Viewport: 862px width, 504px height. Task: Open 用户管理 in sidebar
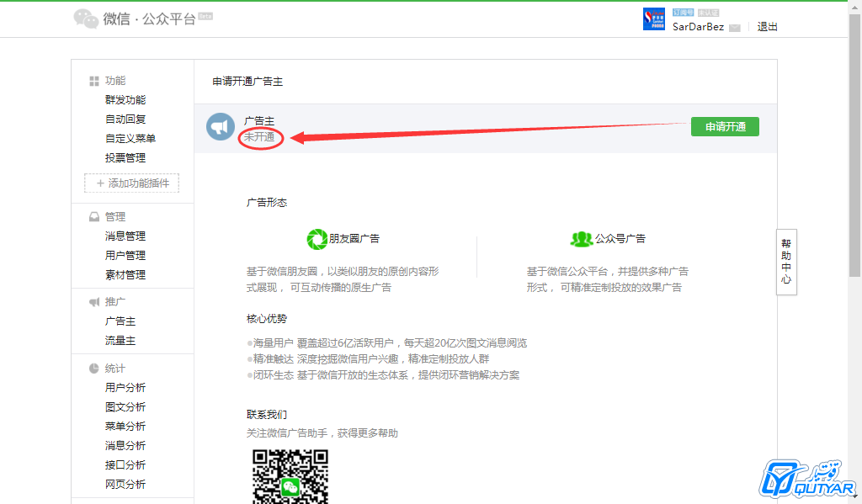pos(125,256)
